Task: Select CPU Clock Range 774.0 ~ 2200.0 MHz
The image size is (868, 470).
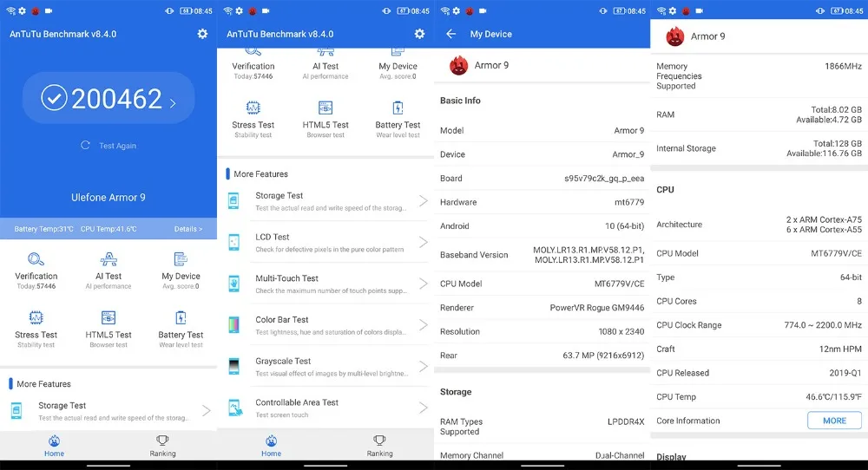Action: [x=823, y=325]
